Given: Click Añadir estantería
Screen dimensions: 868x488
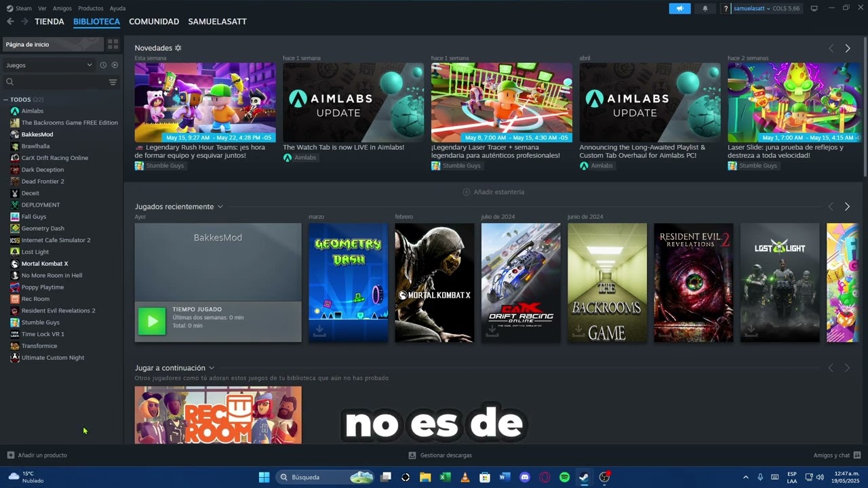Looking at the screenshot, I should 493,192.
